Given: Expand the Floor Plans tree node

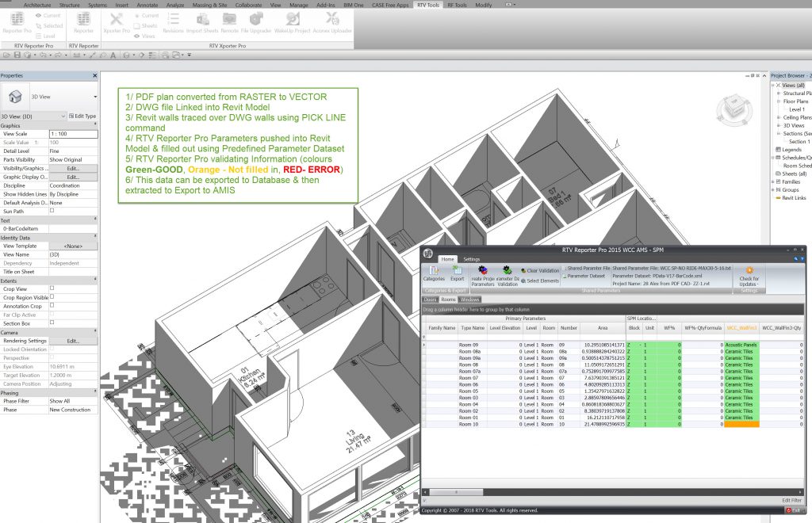Looking at the screenshot, I should point(779,101).
